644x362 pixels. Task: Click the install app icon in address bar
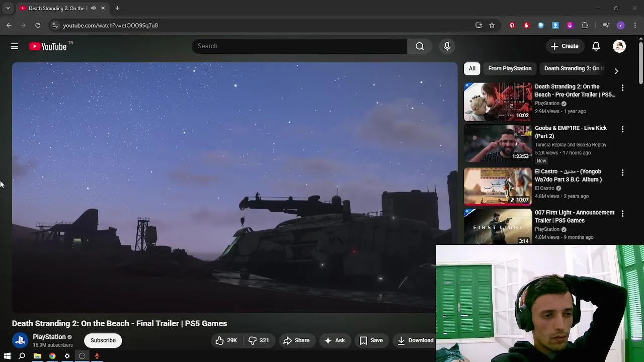(x=478, y=25)
